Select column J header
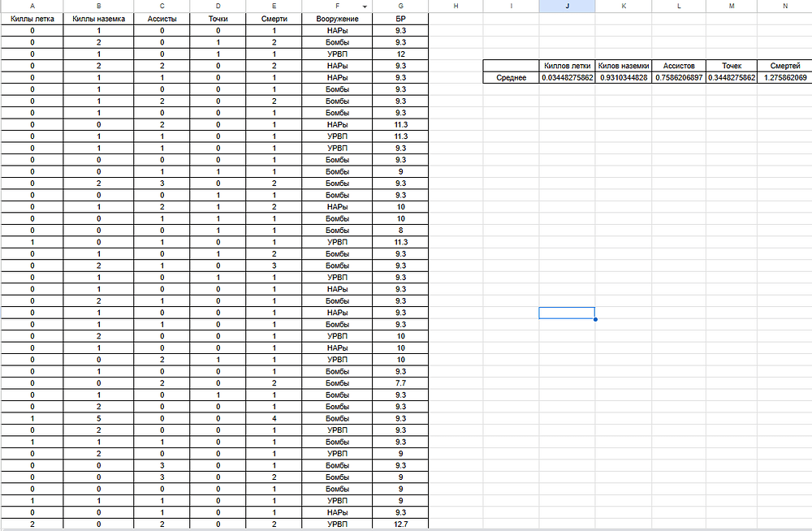This screenshot has height=531, width=812. tap(567, 6)
